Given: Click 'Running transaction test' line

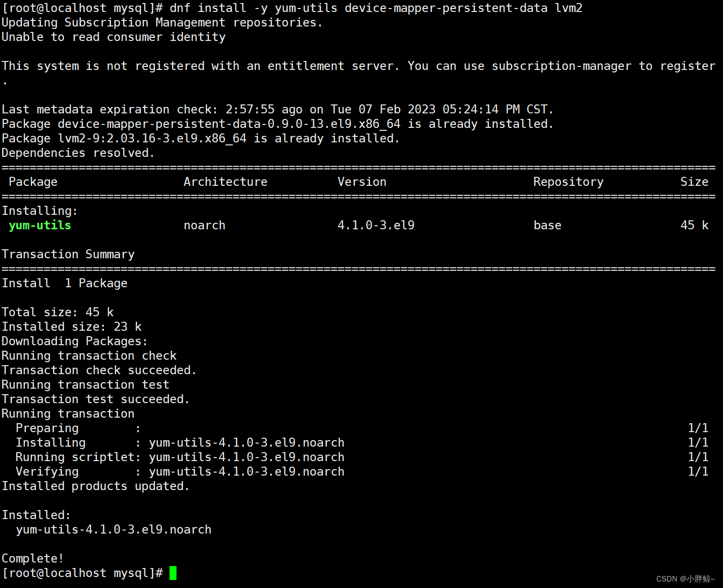Looking at the screenshot, I should 85,385.
